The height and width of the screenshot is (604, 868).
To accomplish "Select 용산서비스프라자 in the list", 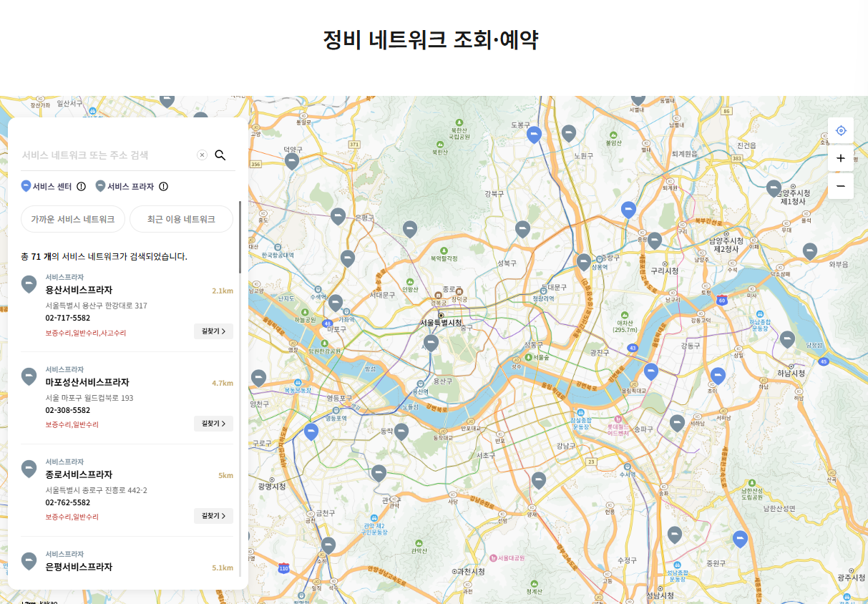I will (79, 291).
